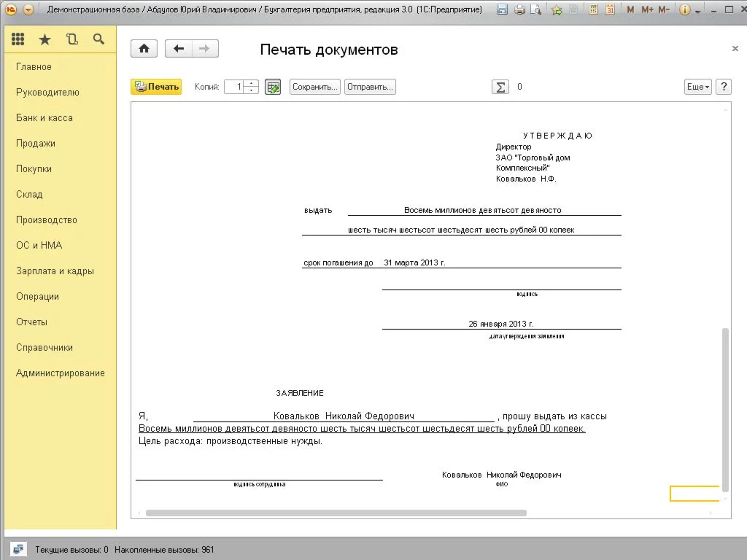This screenshot has width=747, height=560.
Task: Open the calculator icon in title bar
Action: tap(593, 9)
